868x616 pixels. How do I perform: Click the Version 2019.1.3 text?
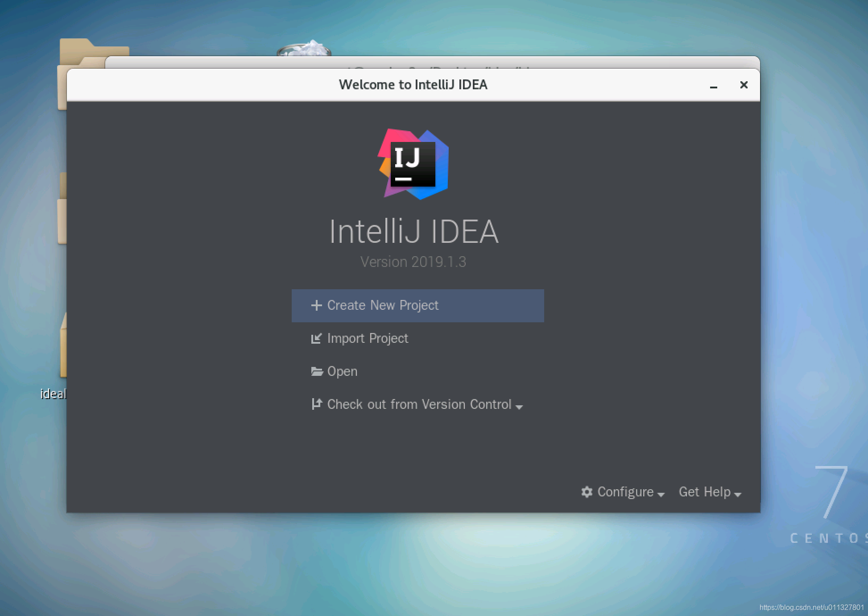(413, 262)
